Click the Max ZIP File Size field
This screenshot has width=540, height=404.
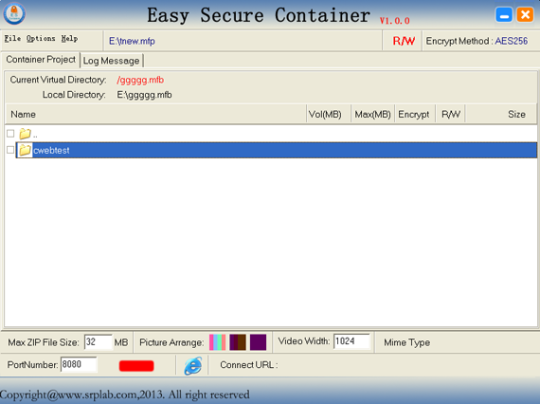click(98, 342)
